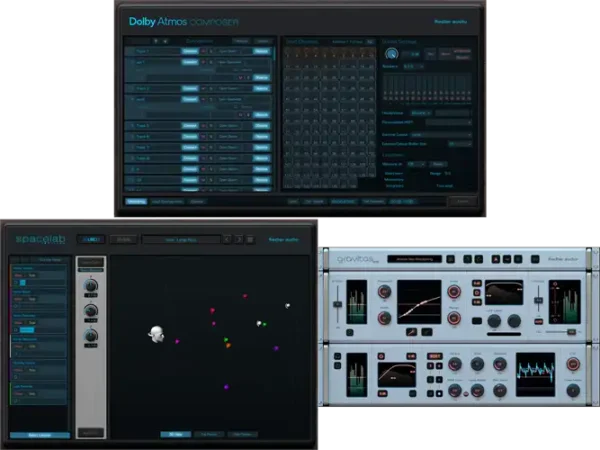Select the Reverb mode button in Spacelab header
Viewport: 600px width, 450px height.
(x=123, y=240)
